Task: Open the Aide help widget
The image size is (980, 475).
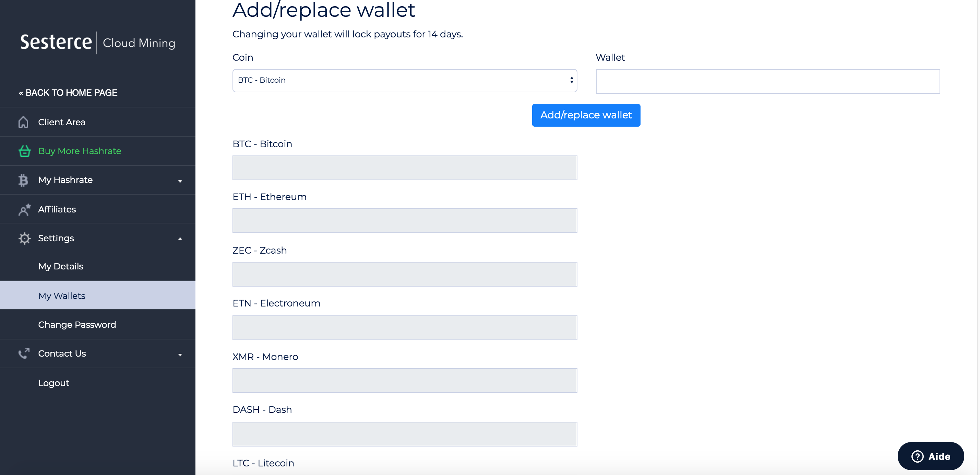Action: point(931,456)
